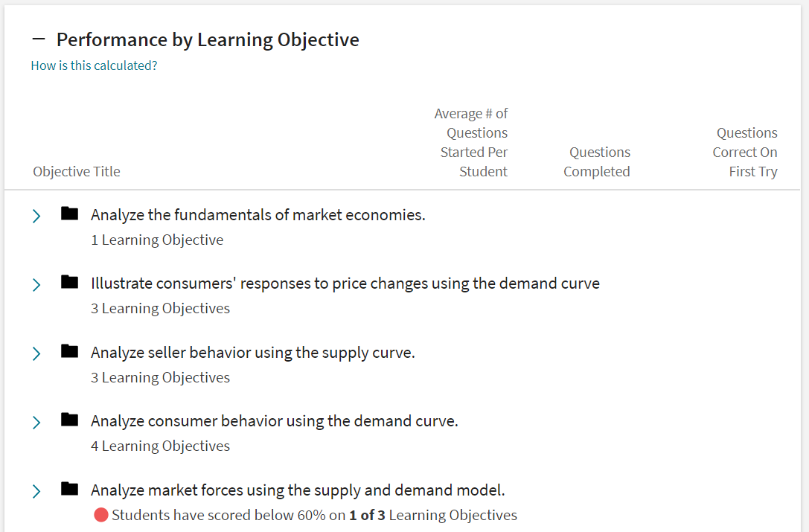
Task: Sort by the Objective Title column
Action: [76, 171]
